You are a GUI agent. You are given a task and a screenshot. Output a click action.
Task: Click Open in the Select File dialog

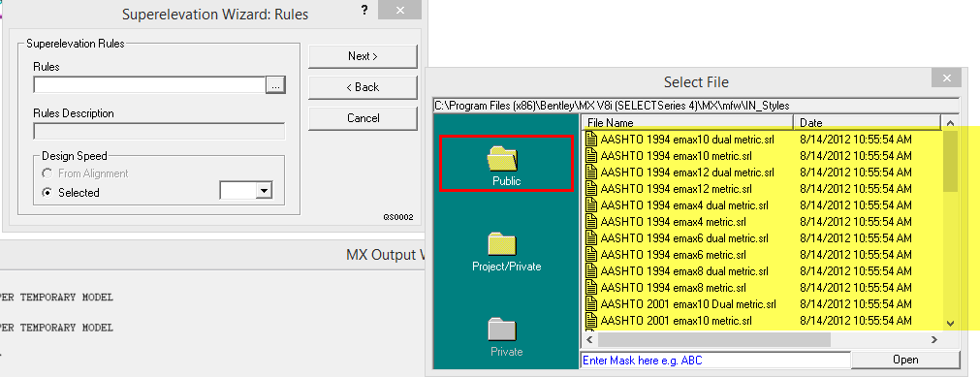click(x=905, y=360)
